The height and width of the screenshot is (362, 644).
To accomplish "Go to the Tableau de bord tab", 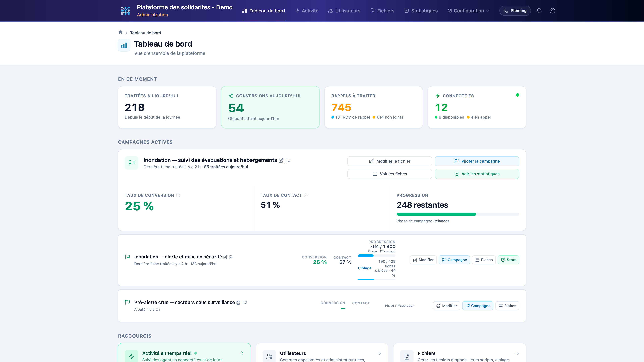I will (x=263, y=11).
